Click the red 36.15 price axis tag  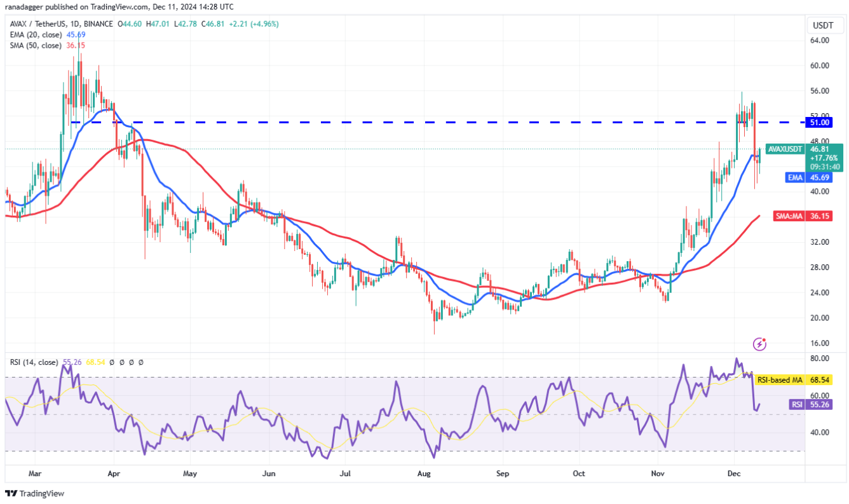tap(820, 217)
